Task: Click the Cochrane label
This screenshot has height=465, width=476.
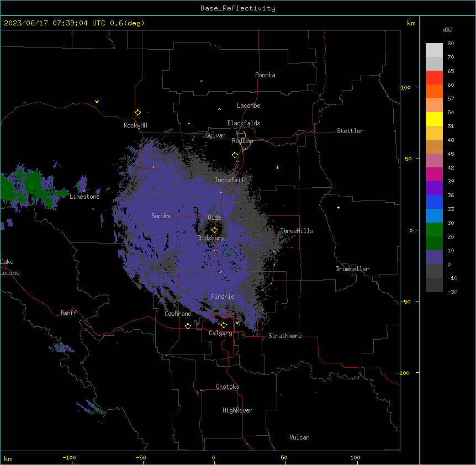Action: 178,314
